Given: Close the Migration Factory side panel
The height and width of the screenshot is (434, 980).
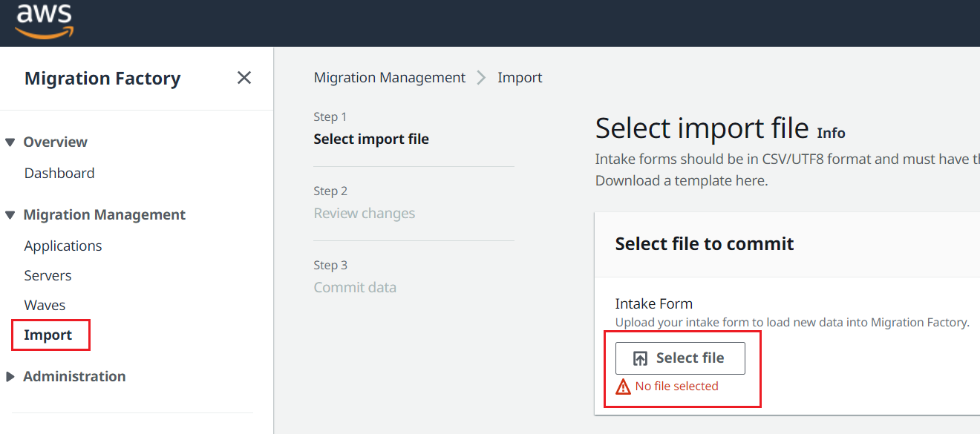Looking at the screenshot, I should pyautogui.click(x=244, y=78).
